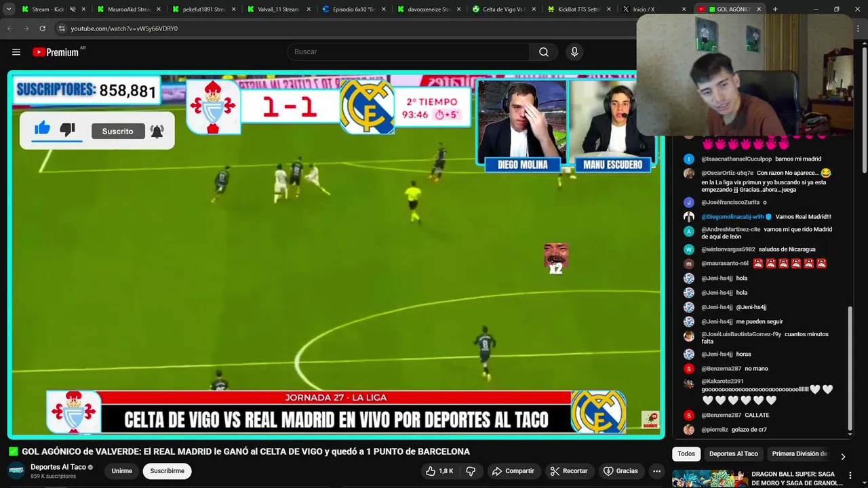Image resolution: width=868 pixels, height=488 pixels.
Task: Start voice search with the microphone
Action: click(574, 52)
